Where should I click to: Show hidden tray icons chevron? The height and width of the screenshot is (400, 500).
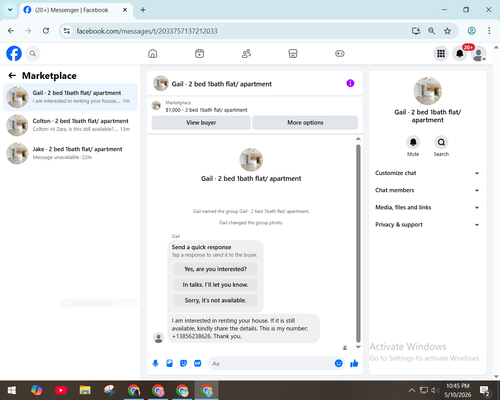(412, 390)
